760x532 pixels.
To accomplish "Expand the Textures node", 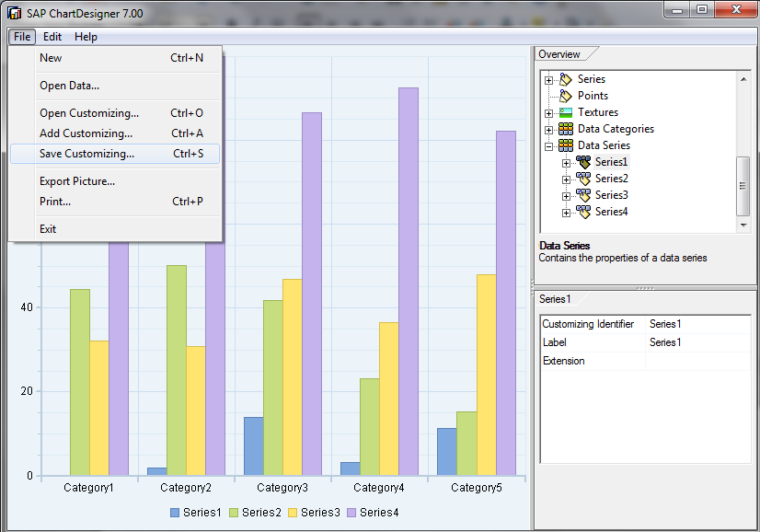I will pyautogui.click(x=548, y=113).
